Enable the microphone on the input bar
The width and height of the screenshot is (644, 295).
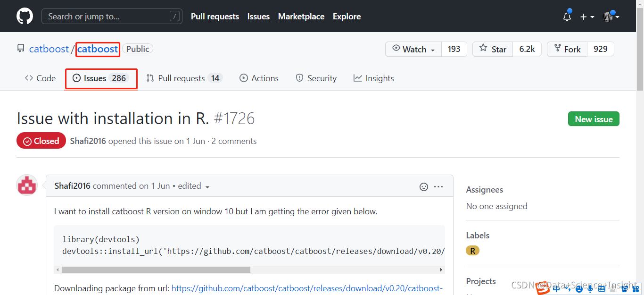click(x=590, y=288)
